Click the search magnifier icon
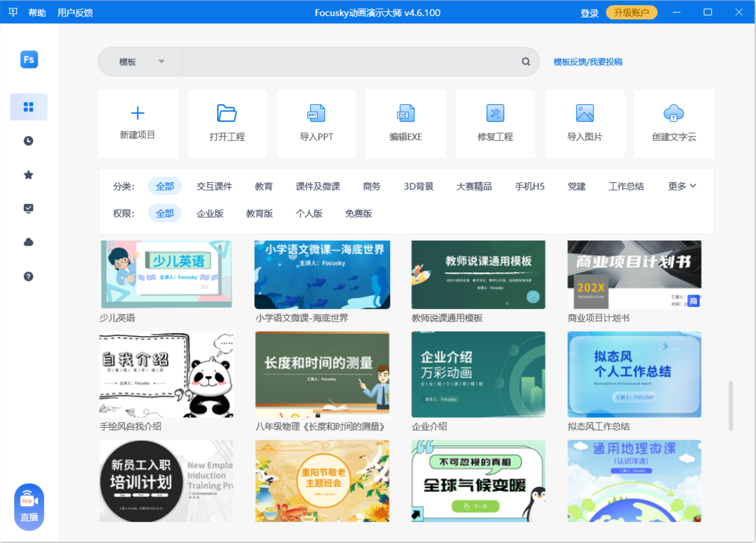 pos(526,61)
